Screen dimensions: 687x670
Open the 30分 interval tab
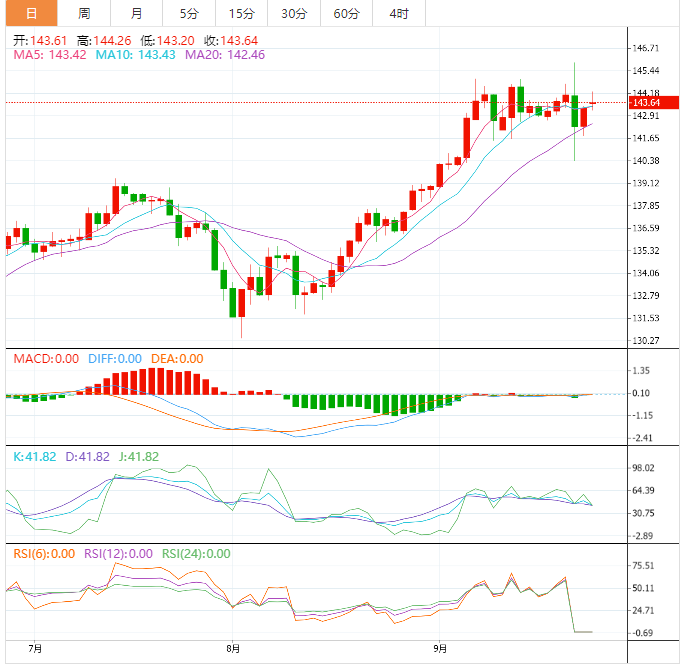[x=294, y=13]
